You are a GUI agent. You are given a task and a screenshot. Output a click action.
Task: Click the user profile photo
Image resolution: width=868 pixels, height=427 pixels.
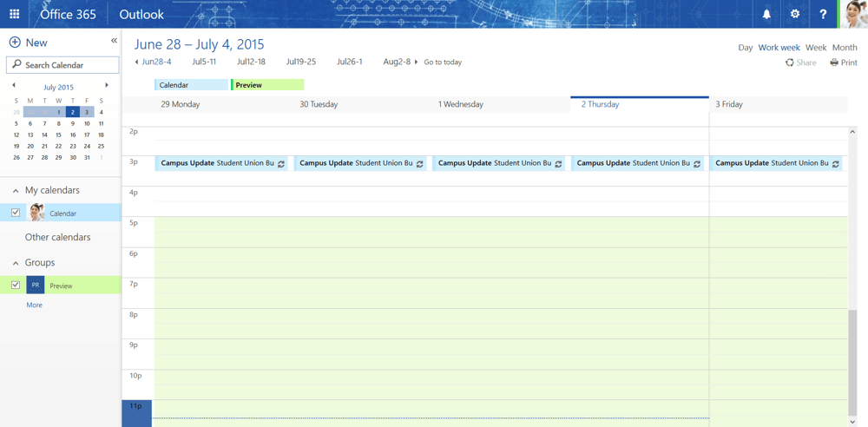854,14
